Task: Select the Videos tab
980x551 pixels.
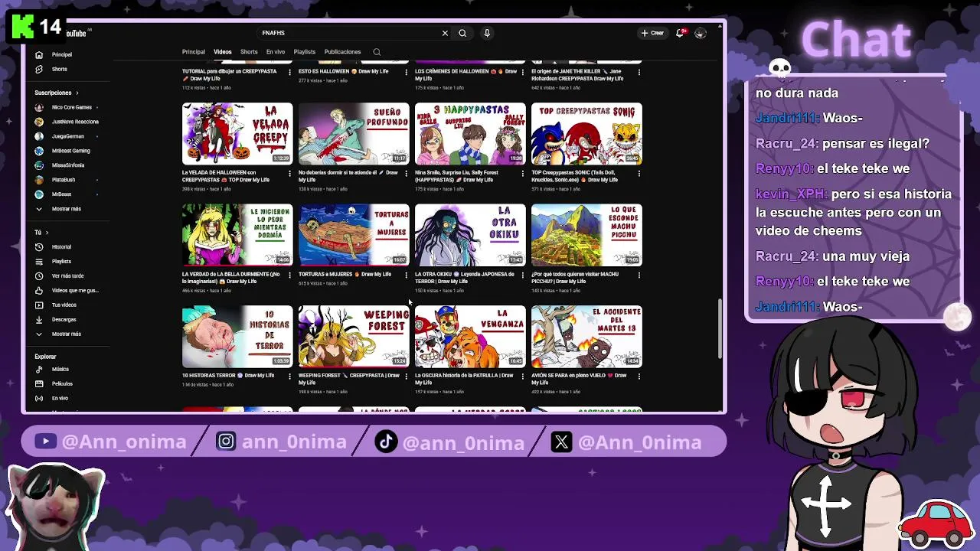Action: [223, 52]
